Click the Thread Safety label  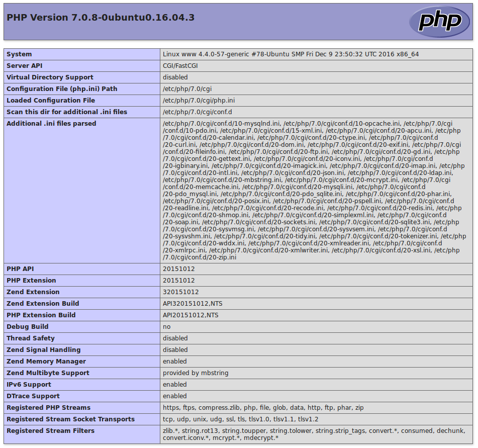pyautogui.click(x=31, y=338)
